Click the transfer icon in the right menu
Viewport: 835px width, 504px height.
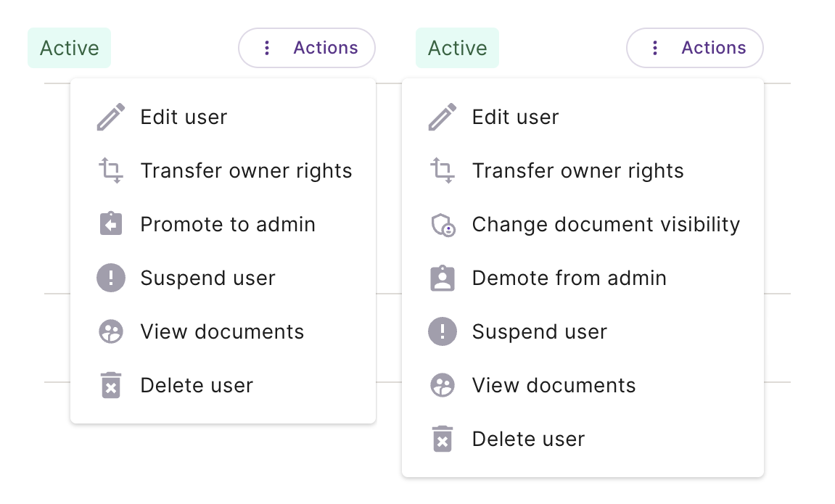point(443,170)
